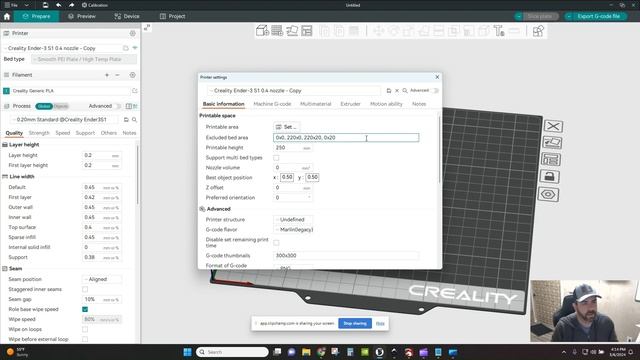
Task: Click Stop sharing button
Action: [x=355, y=323]
